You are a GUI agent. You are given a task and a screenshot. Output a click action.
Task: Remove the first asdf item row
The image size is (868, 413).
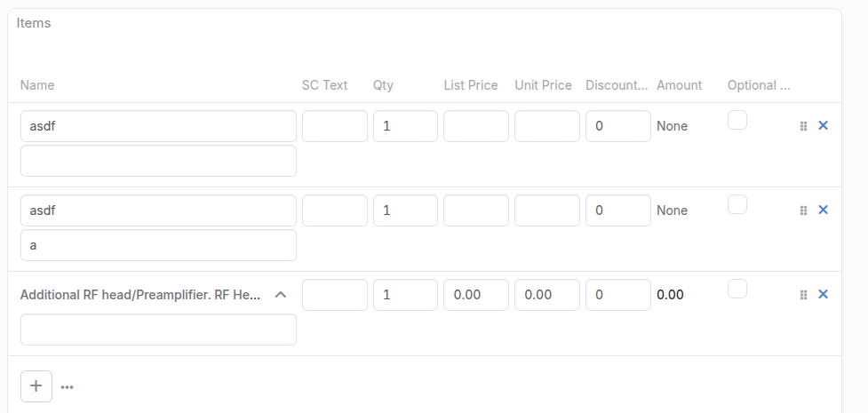point(823,126)
